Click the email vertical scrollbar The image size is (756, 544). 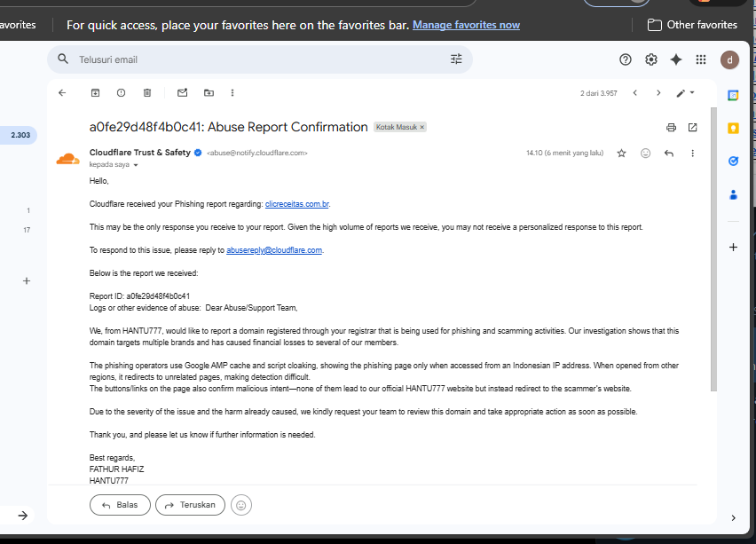click(x=713, y=249)
